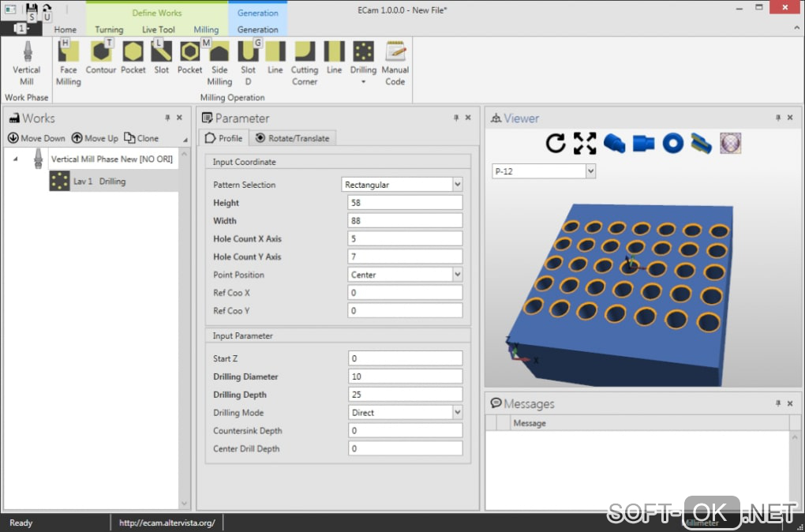Screen dimensions: 805x532
Task: Choose the Side Milling operation
Action: (219, 64)
